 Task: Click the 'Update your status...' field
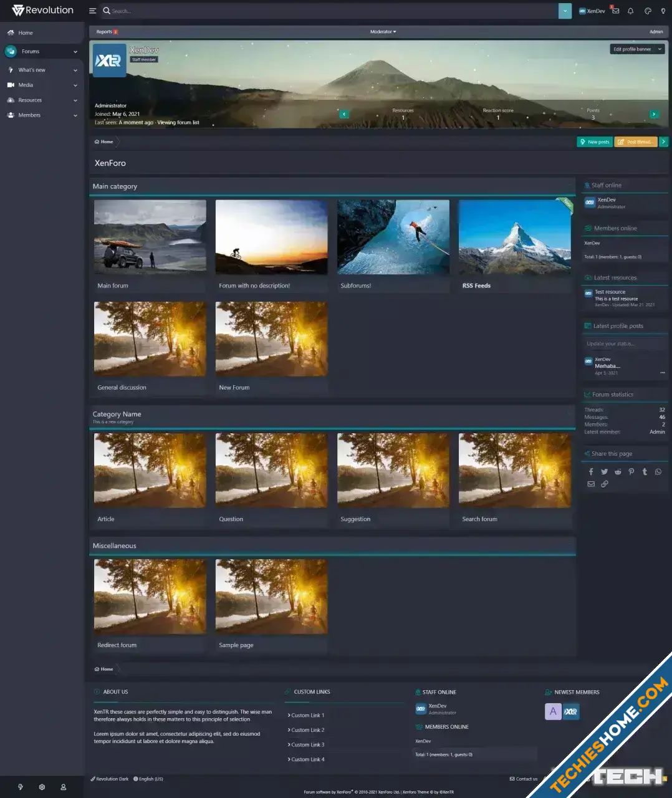click(625, 344)
